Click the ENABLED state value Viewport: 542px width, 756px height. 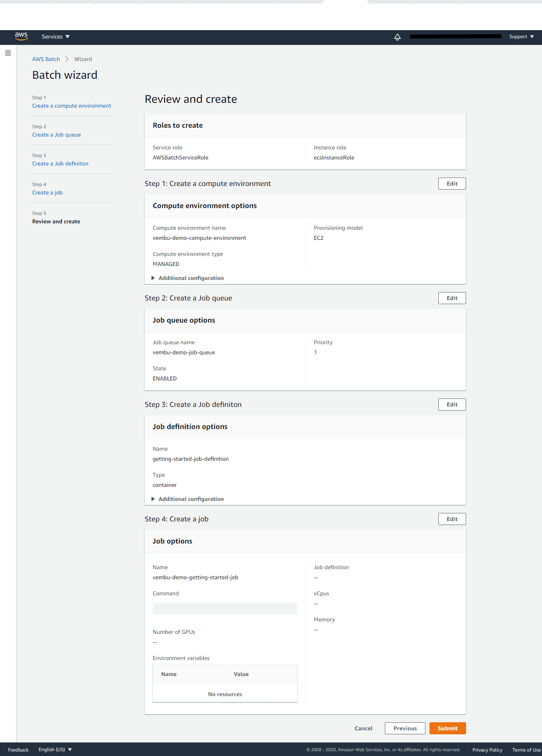pos(165,378)
